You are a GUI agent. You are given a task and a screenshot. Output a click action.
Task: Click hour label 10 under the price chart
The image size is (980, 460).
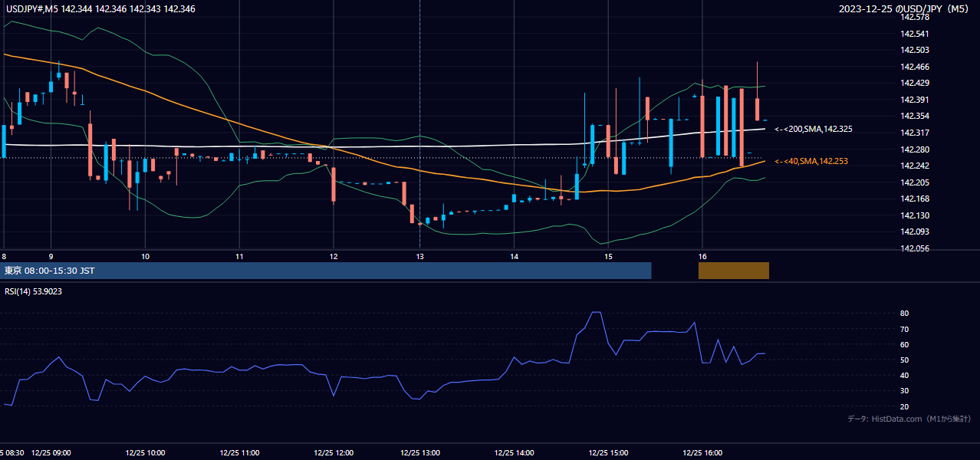click(x=145, y=256)
